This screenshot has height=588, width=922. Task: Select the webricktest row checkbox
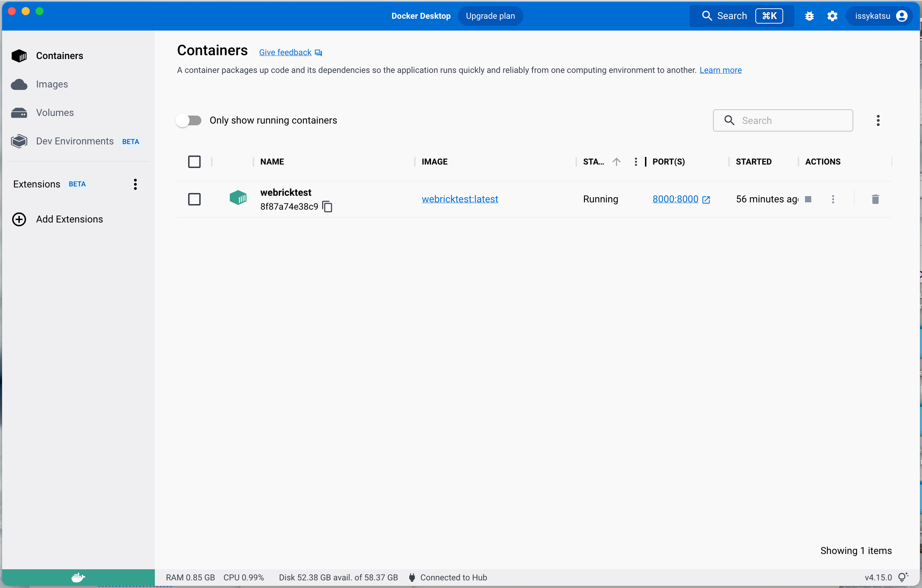tap(194, 199)
